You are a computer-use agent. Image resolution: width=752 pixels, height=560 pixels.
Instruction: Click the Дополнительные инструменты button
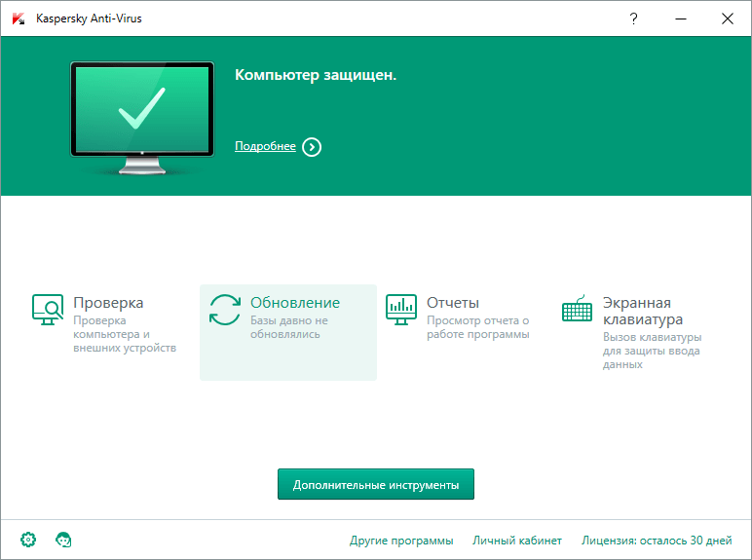click(x=376, y=484)
